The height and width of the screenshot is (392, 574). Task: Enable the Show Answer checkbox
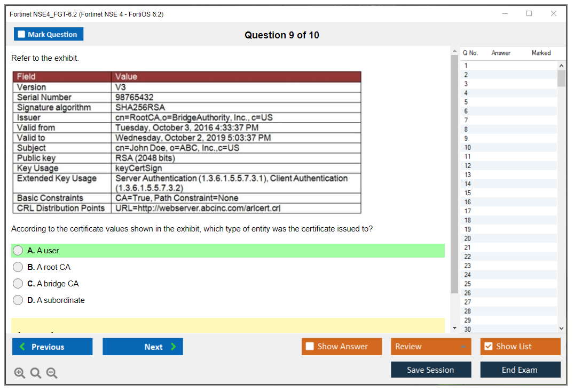click(x=310, y=347)
